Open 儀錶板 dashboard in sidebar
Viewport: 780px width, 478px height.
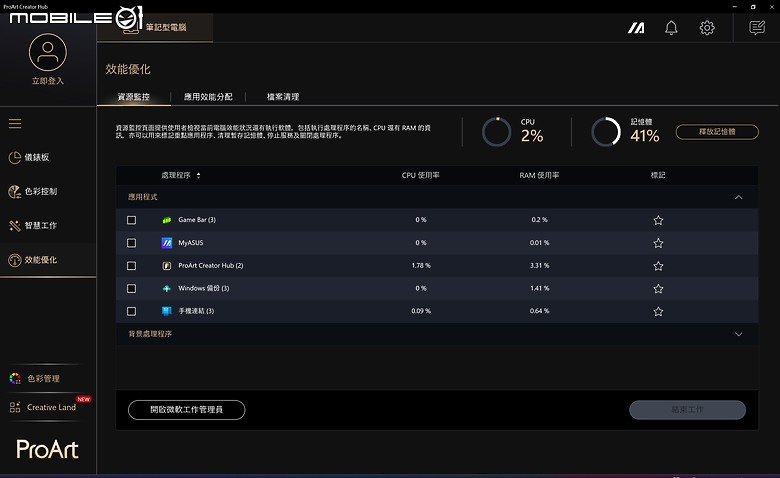click(29, 157)
